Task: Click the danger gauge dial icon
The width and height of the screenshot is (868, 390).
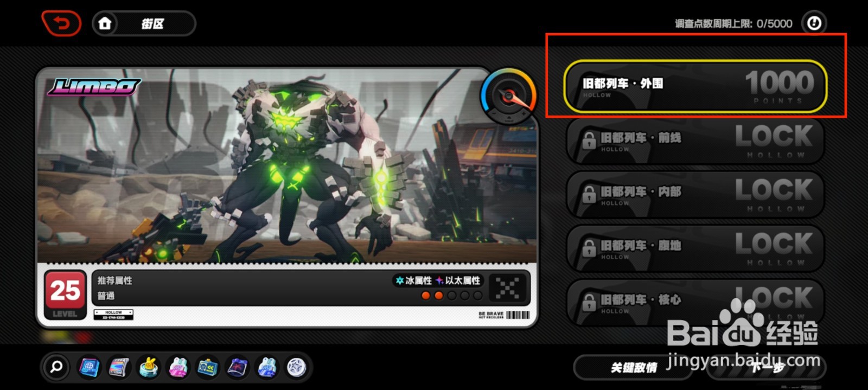Action: pyautogui.click(x=508, y=96)
